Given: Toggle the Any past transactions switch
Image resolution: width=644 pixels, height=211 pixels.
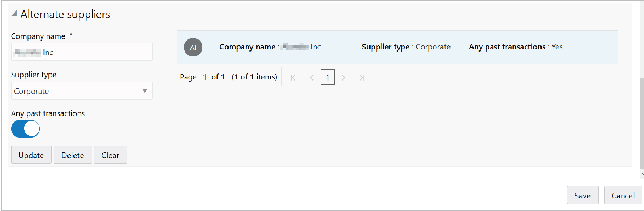Looking at the screenshot, I should pos(25,129).
